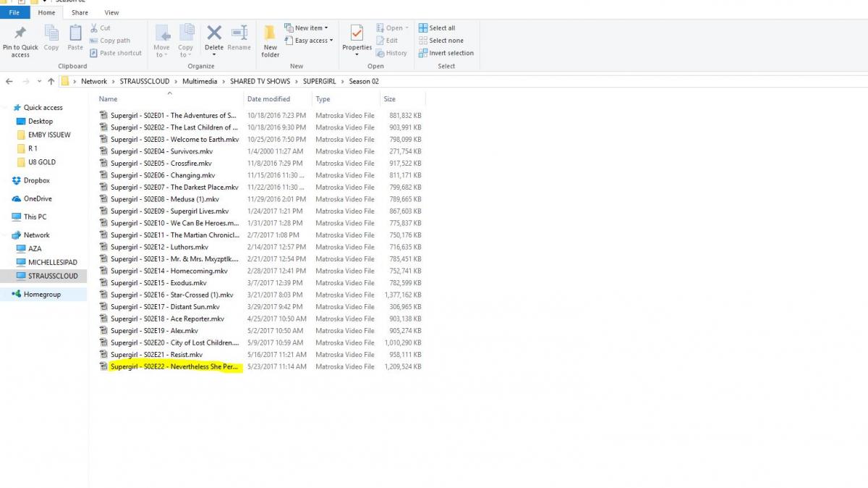The height and width of the screenshot is (488, 868).
Task: Click the Rename icon
Action: [239, 33]
